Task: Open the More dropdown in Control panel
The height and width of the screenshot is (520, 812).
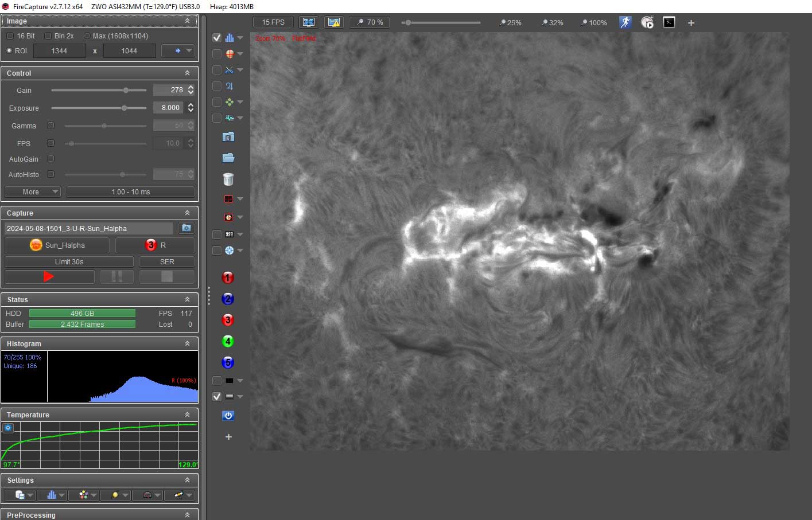Action: [x=33, y=191]
